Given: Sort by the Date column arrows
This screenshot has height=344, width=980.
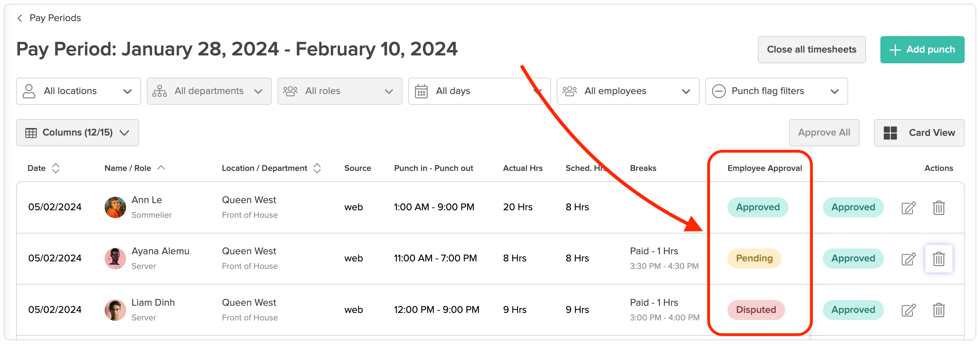Looking at the screenshot, I should point(56,168).
